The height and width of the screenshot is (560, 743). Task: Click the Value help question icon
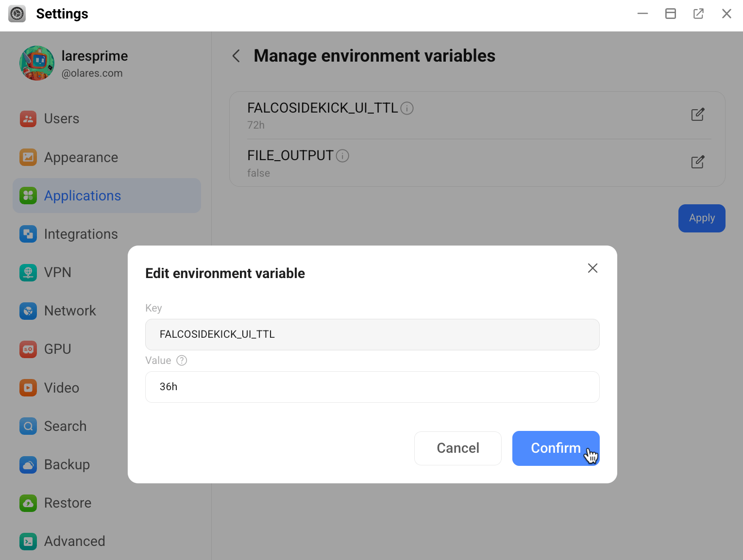182,361
